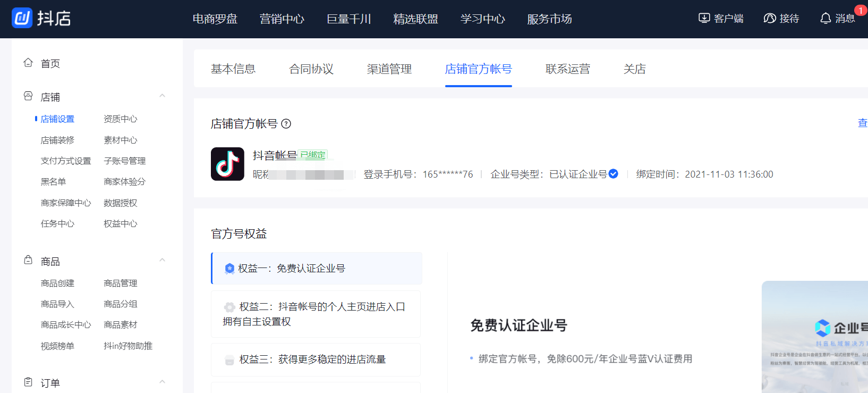Switch to the 渠道管理 tab

coord(389,69)
